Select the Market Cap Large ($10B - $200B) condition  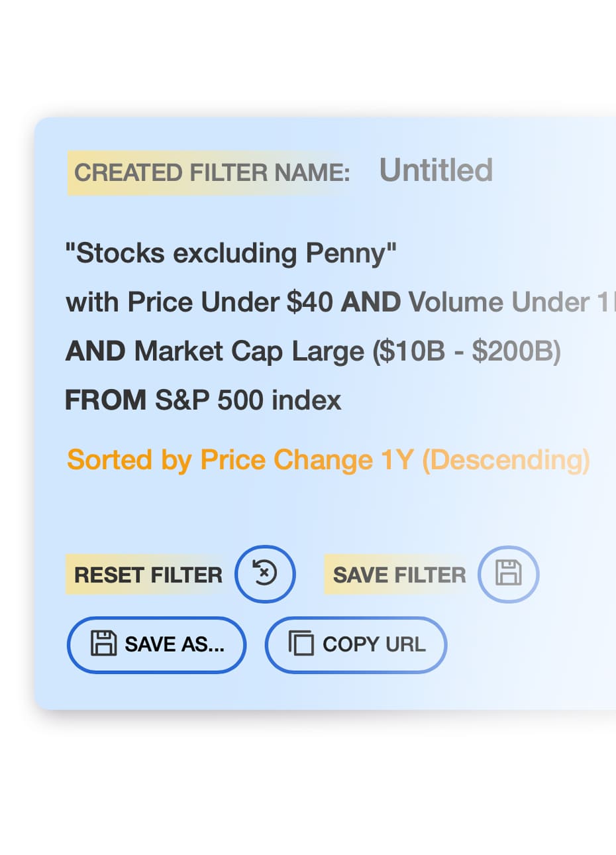348,351
